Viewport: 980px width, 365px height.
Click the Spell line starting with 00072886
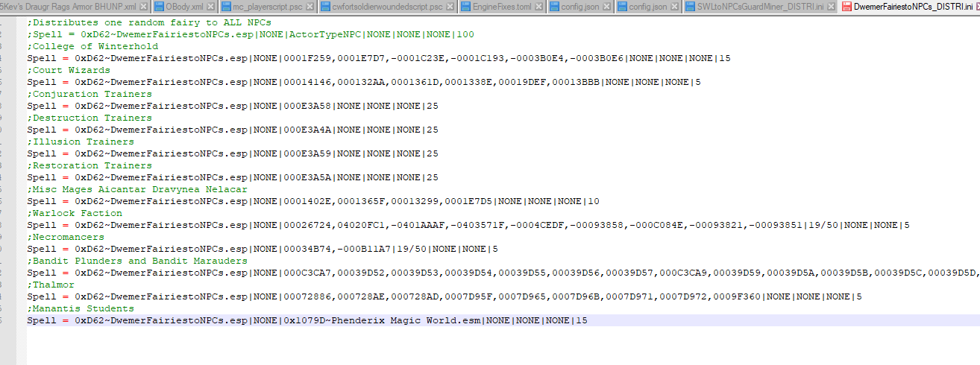[445, 296]
